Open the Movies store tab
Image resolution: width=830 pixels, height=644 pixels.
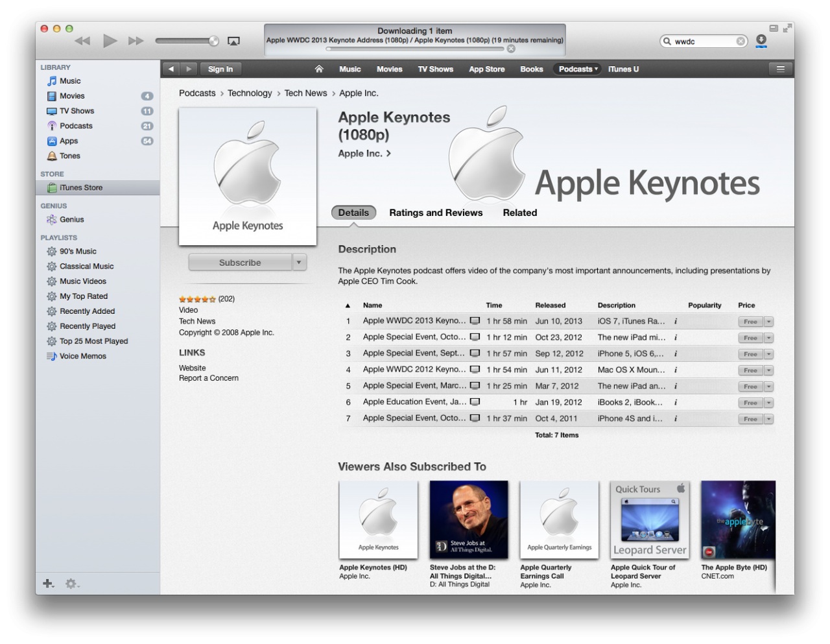[x=390, y=69]
